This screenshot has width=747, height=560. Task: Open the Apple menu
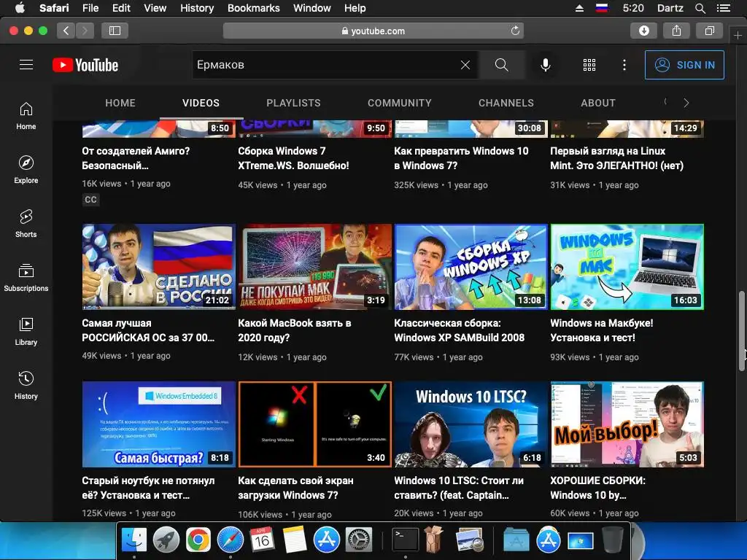tap(20, 8)
